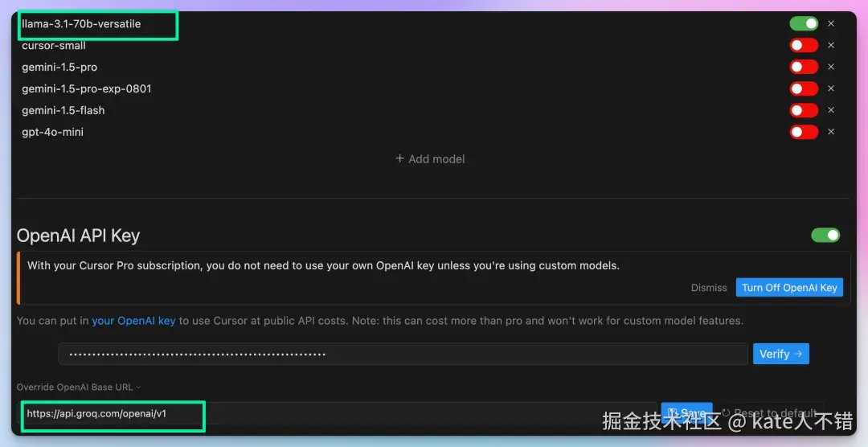Select the cursor-small model name
The image size is (868, 447).
(54, 45)
